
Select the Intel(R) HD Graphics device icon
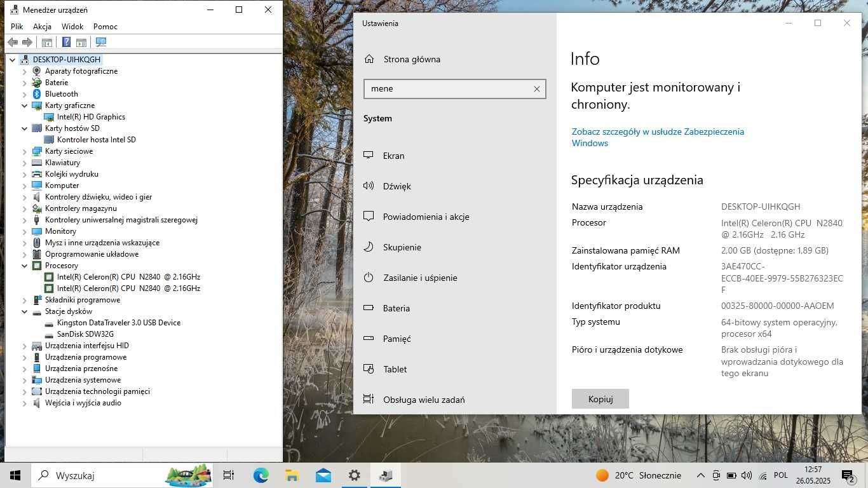pos(49,117)
